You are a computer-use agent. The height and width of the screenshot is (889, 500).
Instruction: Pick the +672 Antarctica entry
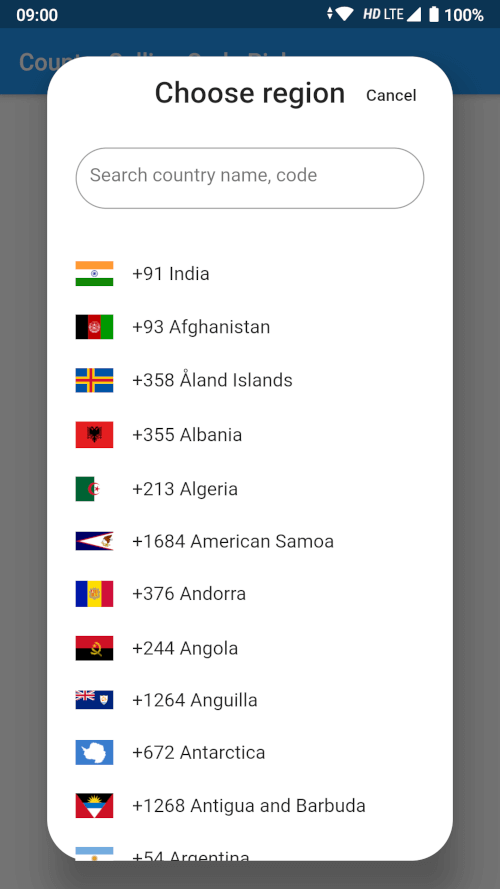[x=250, y=752]
